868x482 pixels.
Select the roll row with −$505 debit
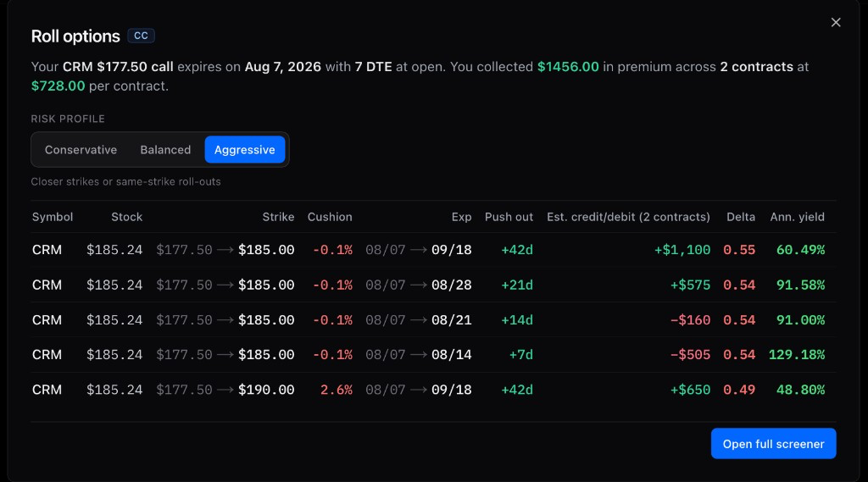pos(433,355)
